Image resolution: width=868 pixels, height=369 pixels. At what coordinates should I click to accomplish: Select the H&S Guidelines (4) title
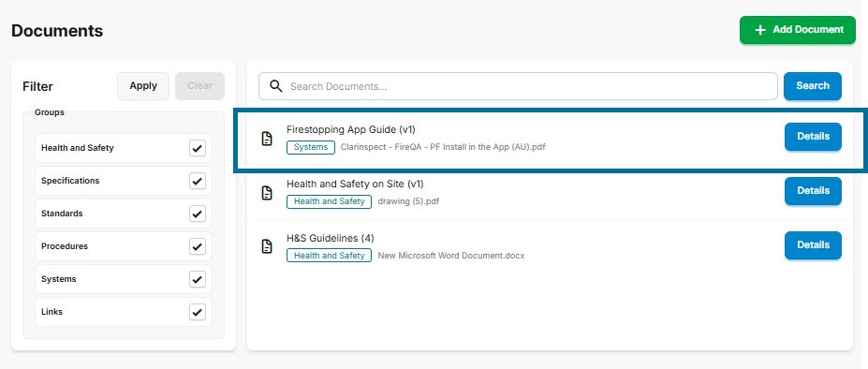[x=331, y=238]
